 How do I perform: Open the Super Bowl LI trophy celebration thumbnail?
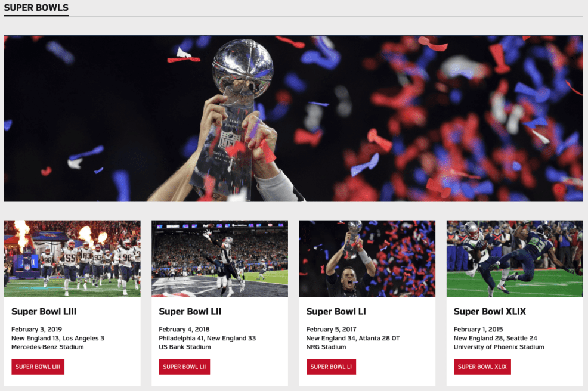pos(367,259)
